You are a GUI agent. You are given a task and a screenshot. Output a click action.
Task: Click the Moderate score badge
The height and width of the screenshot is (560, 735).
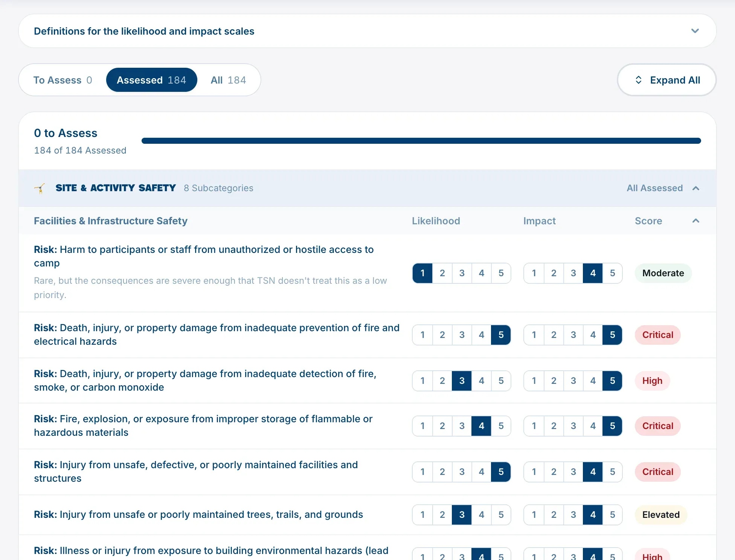tap(663, 273)
